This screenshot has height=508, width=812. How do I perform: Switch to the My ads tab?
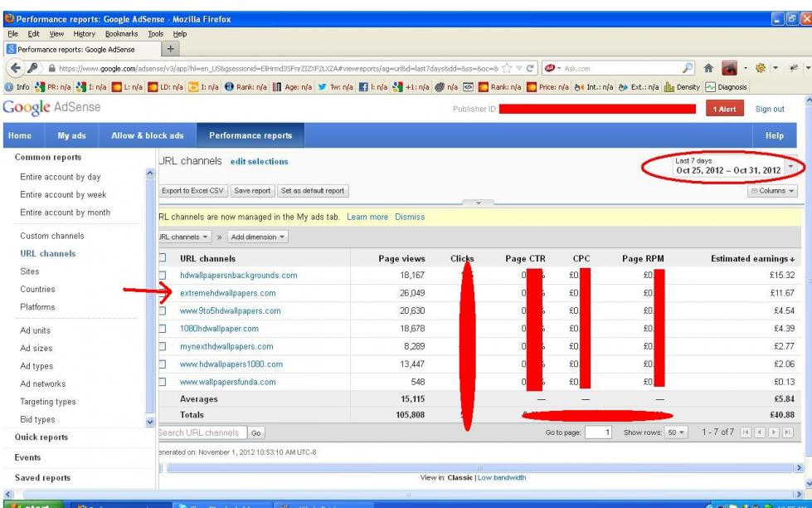pyautogui.click(x=71, y=135)
